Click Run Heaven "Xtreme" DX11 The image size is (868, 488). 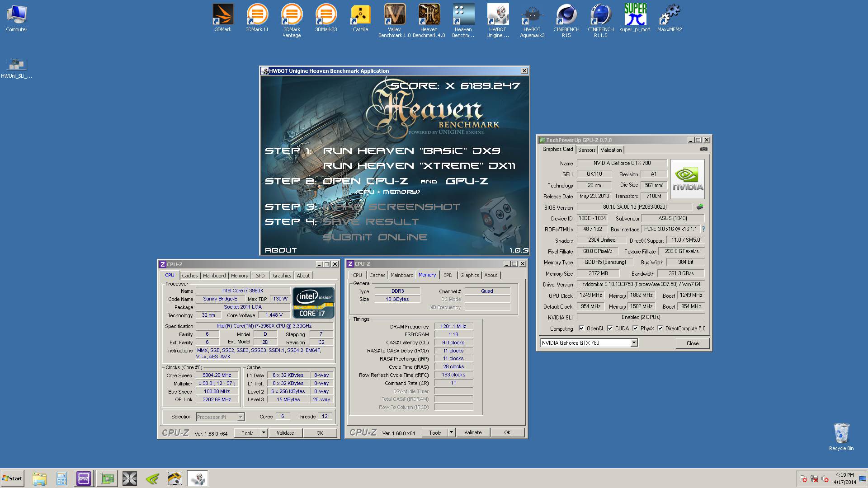(419, 166)
